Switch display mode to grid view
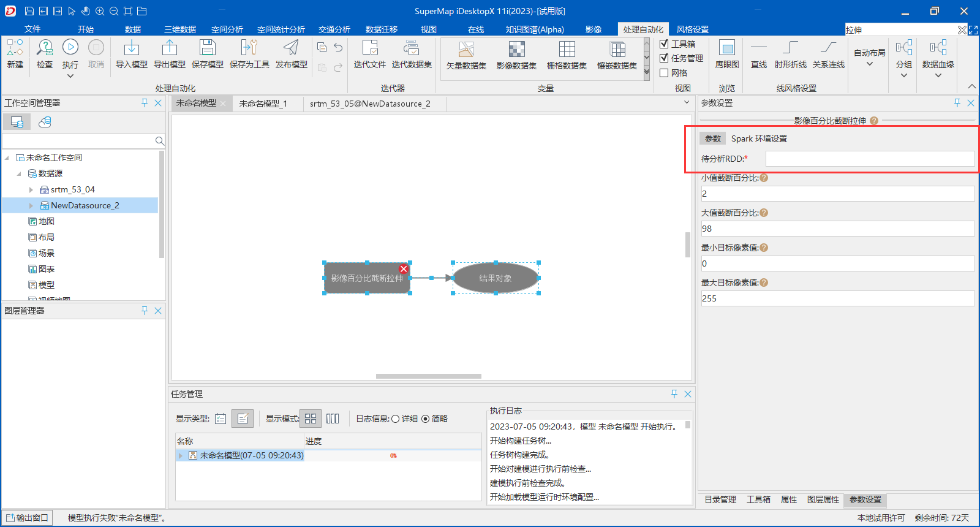Viewport: 980px width, 527px height. point(311,419)
